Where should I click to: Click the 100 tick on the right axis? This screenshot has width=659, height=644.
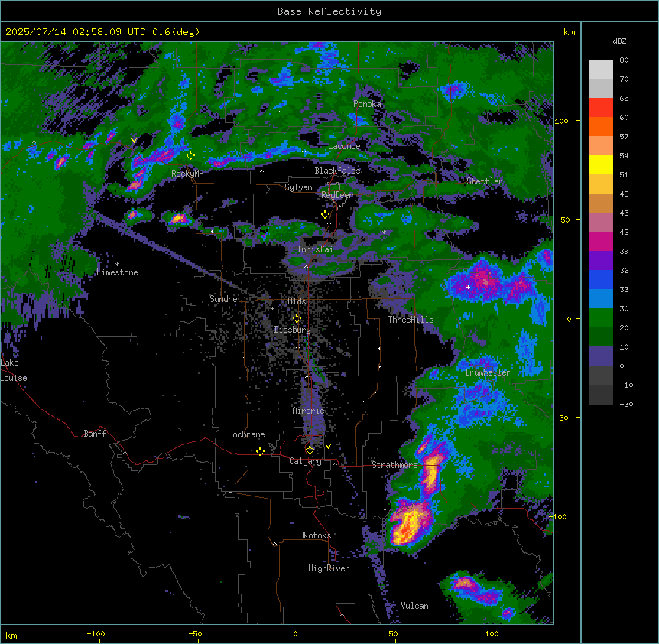pos(561,121)
